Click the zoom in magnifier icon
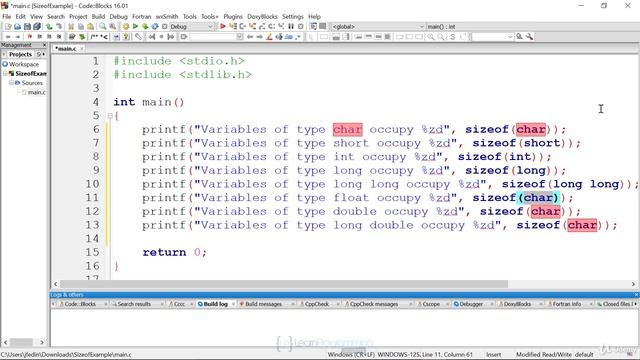640x360 pixels. click(x=431, y=37)
